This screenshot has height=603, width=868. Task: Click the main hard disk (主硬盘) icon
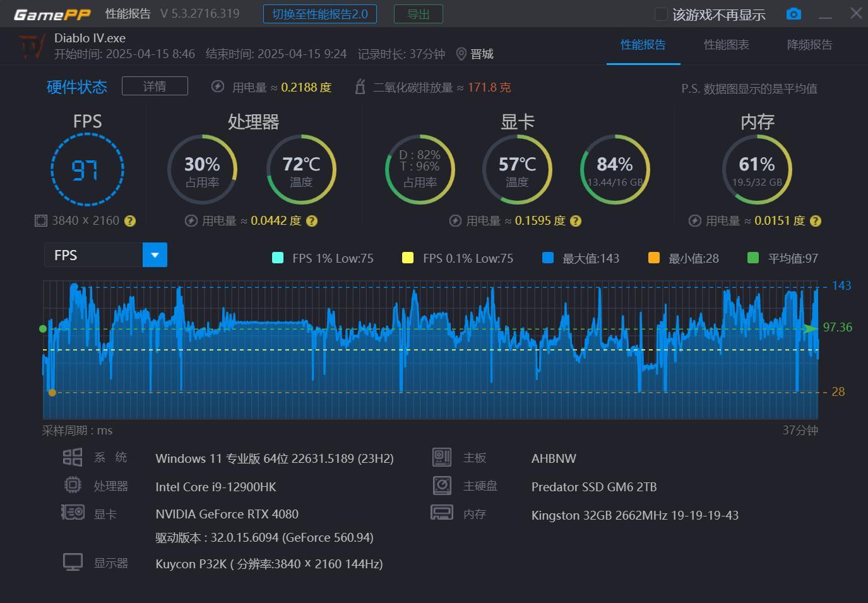tap(442, 486)
